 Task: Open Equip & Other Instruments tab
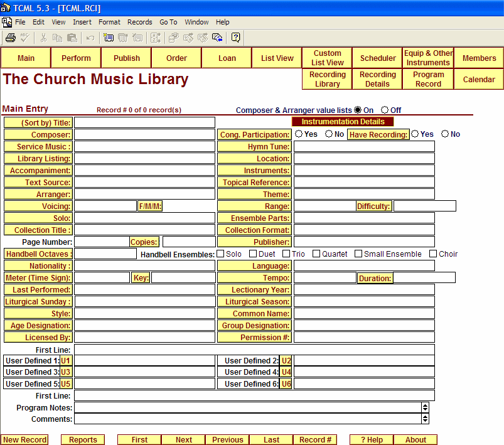[428, 58]
